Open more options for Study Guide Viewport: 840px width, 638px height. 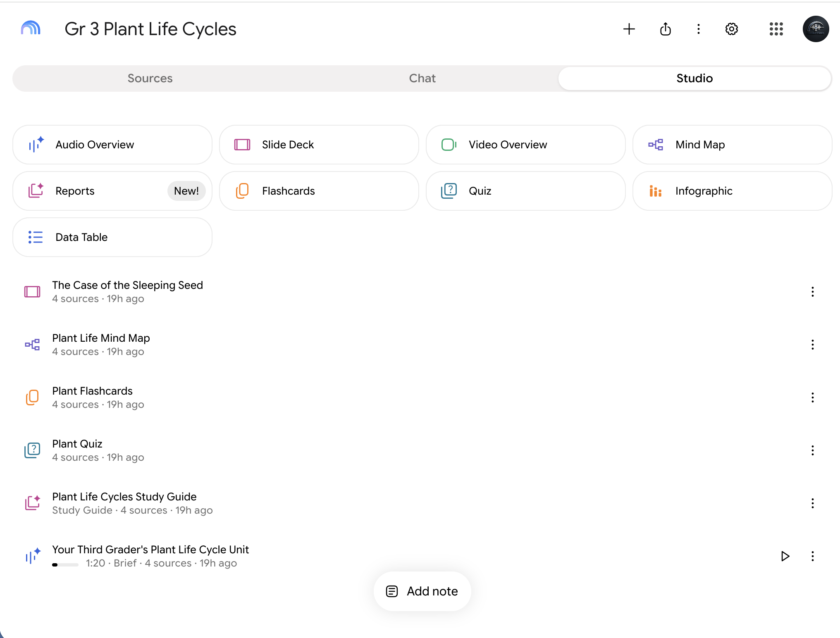[813, 503]
